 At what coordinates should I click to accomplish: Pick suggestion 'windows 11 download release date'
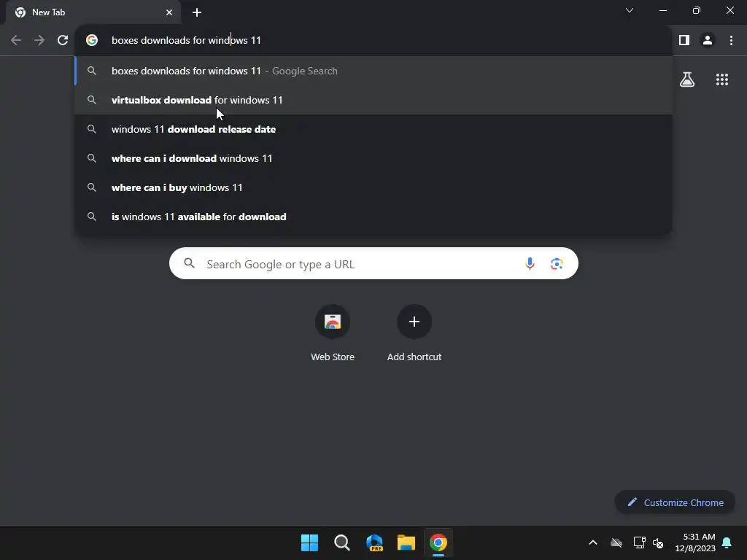click(x=373, y=129)
